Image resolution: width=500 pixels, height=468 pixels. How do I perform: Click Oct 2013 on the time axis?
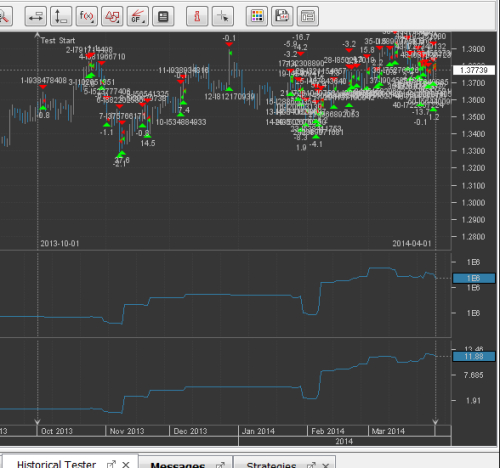57,431
